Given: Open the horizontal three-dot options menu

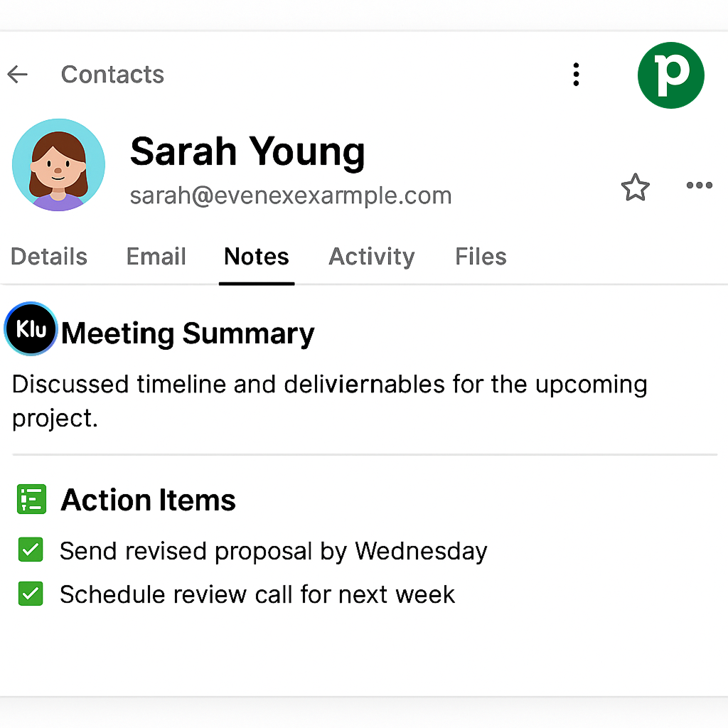Looking at the screenshot, I should (699, 186).
